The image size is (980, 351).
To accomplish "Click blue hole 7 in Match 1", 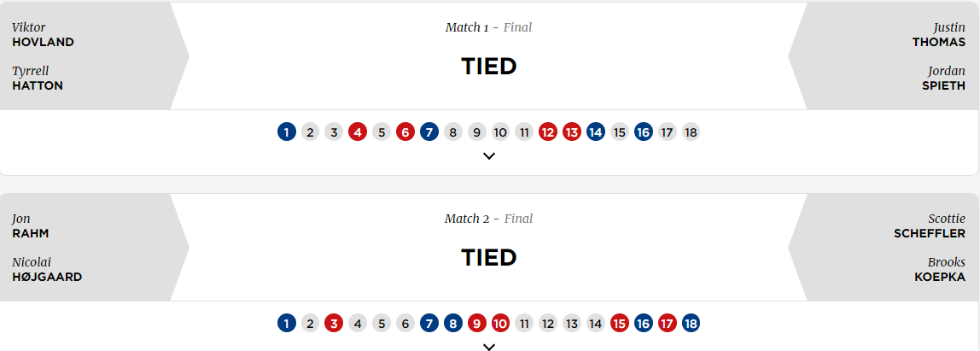I will coord(429,132).
